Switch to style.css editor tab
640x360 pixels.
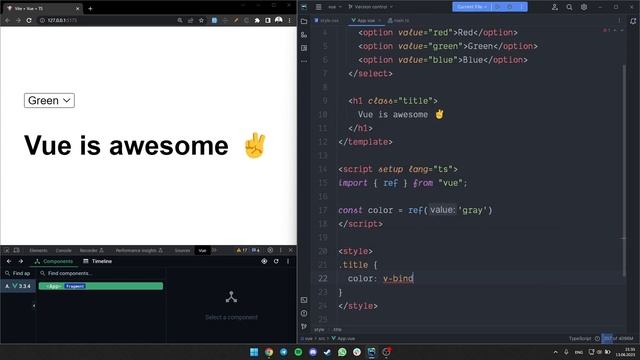pyautogui.click(x=327, y=20)
